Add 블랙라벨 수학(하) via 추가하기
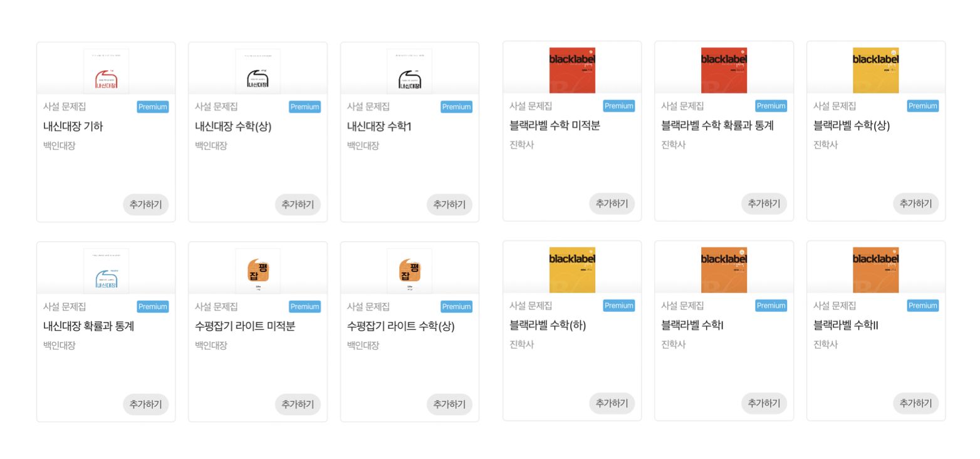This screenshot has height=459, width=980. click(612, 403)
